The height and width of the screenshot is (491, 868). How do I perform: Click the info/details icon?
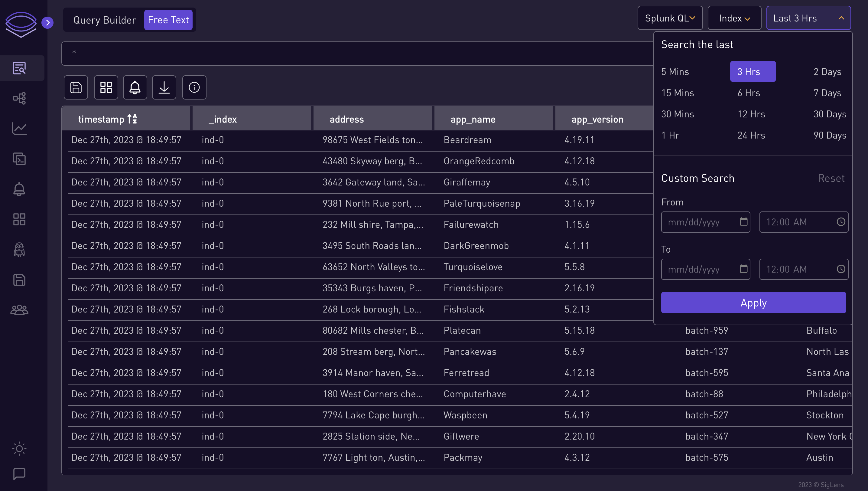pos(194,87)
